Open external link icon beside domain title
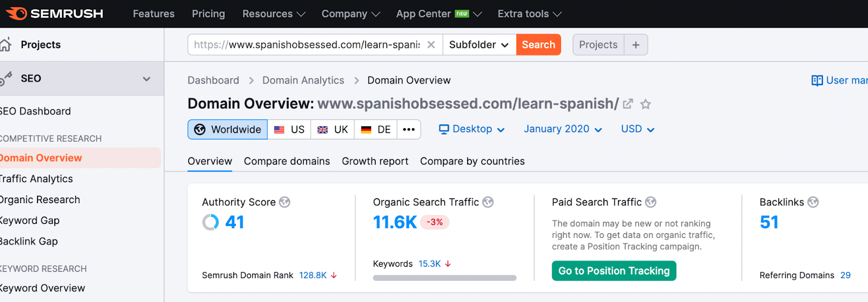 (628, 104)
